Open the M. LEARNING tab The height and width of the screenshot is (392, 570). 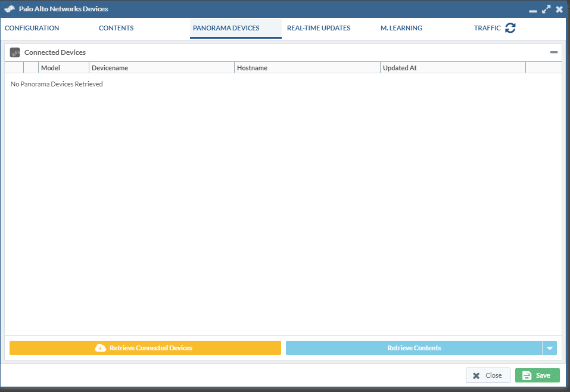401,28
